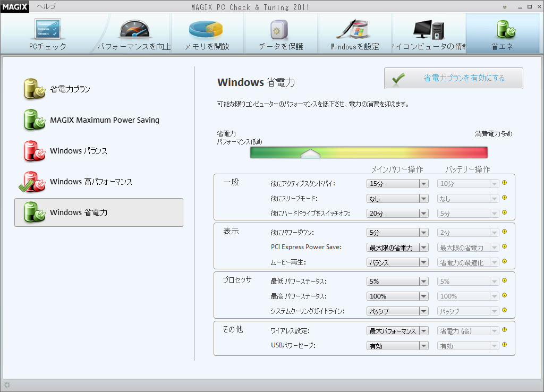
Task: Open battery hard drive 5分 dropdown
Action: click(468, 214)
